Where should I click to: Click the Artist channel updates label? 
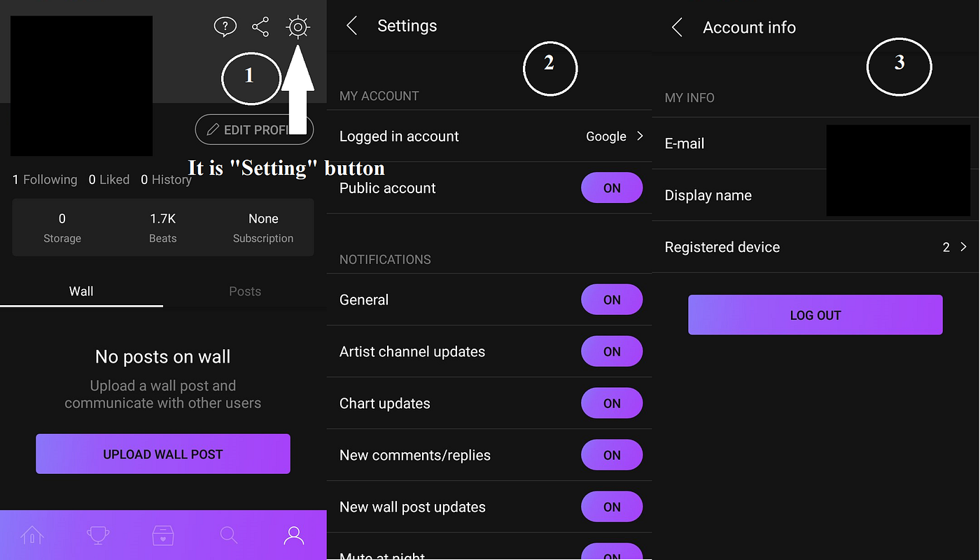point(412,351)
